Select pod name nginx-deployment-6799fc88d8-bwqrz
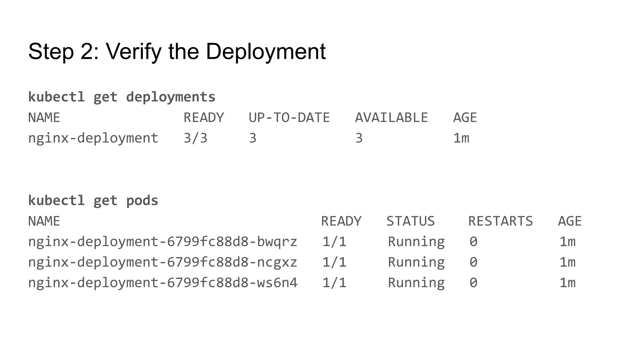The height and width of the screenshot is (362, 644). click(x=163, y=242)
